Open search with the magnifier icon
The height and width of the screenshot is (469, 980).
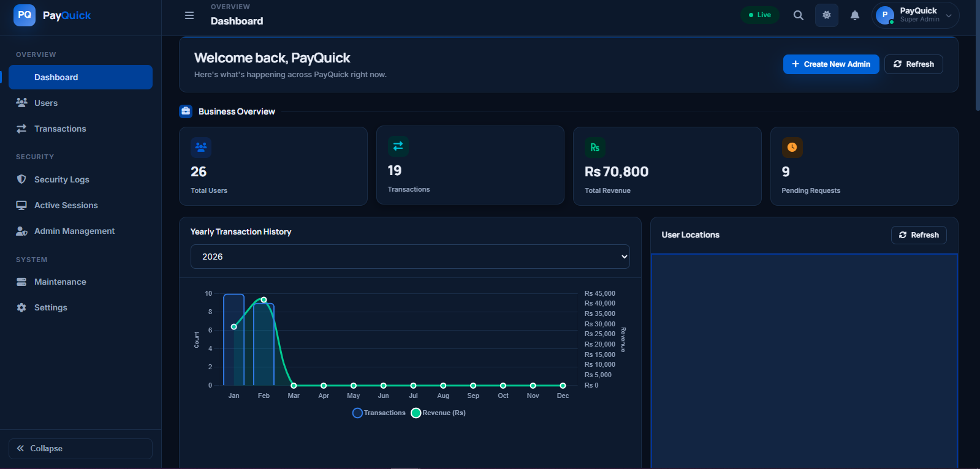click(798, 15)
